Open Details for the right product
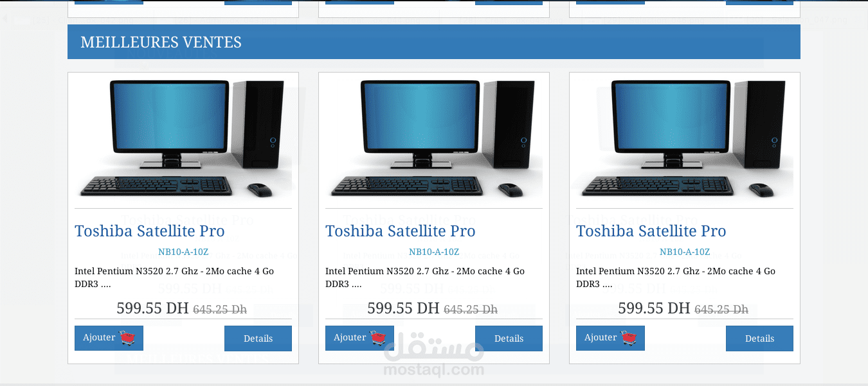The image size is (868, 386). (759, 338)
